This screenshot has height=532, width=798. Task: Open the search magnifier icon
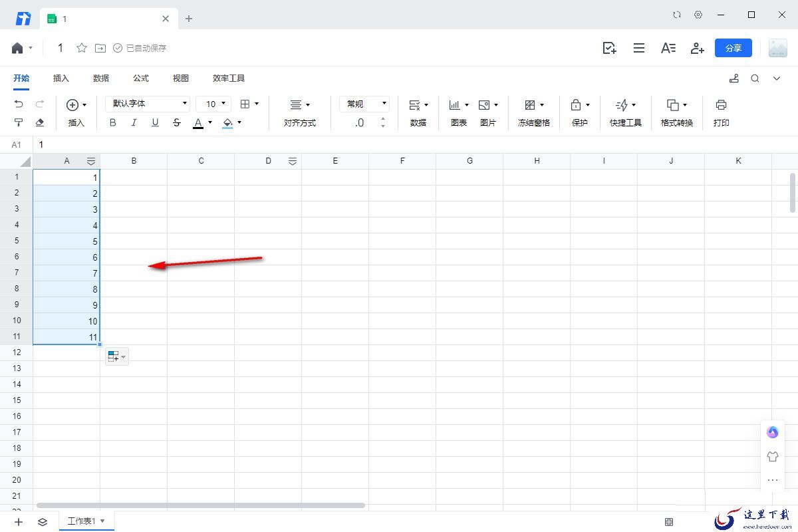[755, 78]
